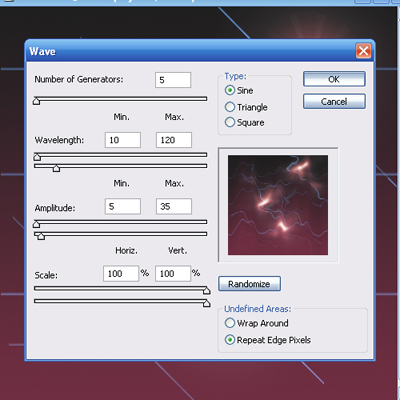This screenshot has width=400, height=400.
Task: Click the Amplitude maximum slider handle
Action: pyautogui.click(x=41, y=236)
